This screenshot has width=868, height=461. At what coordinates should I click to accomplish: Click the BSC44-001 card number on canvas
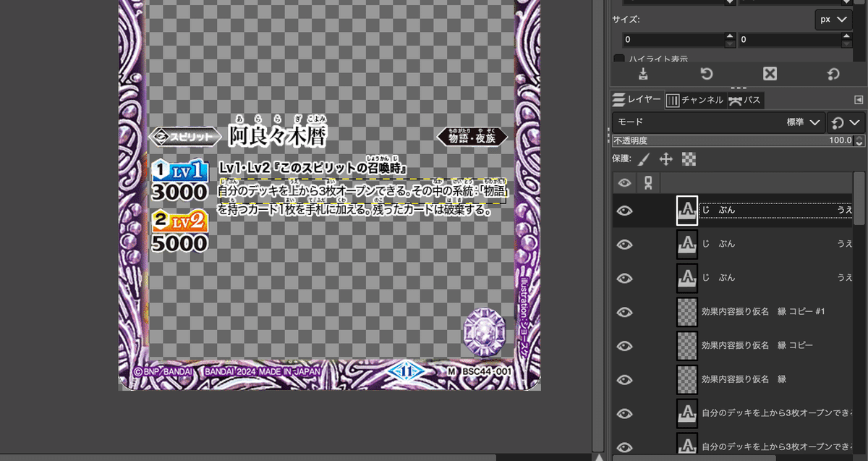pos(485,371)
